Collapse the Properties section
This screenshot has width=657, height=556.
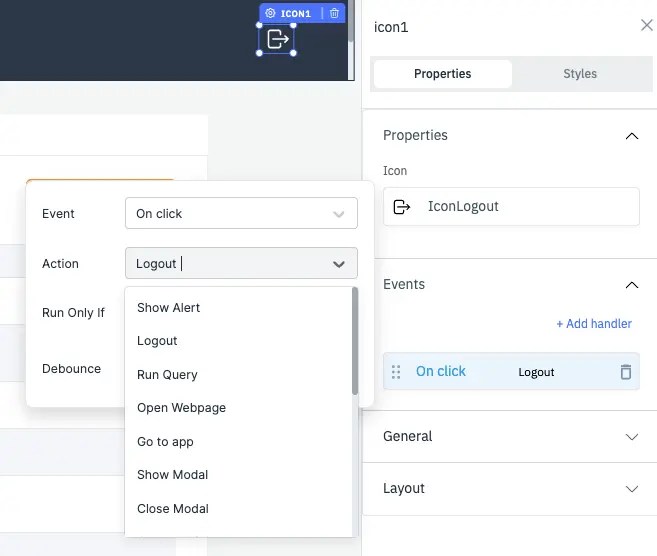pyautogui.click(x=631, y=136)
